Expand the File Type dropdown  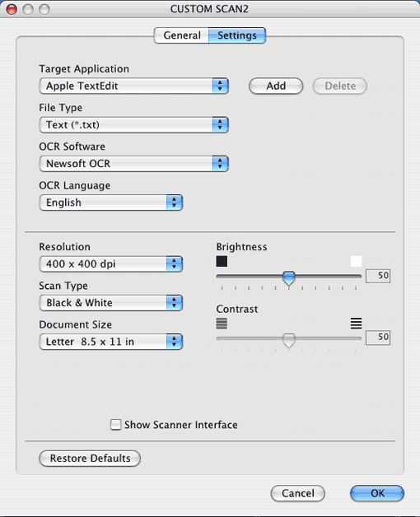[133, 125]
